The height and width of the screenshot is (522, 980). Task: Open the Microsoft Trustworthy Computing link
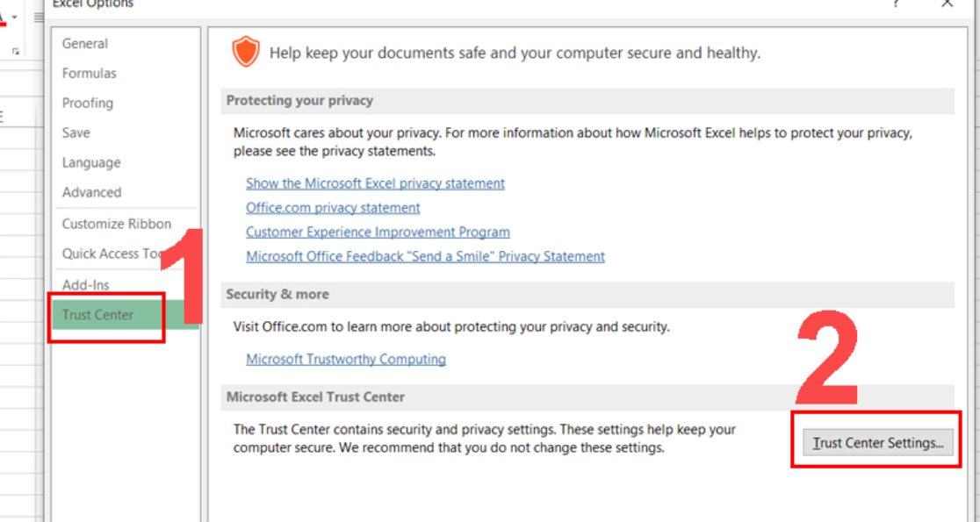tap(345, 358)
